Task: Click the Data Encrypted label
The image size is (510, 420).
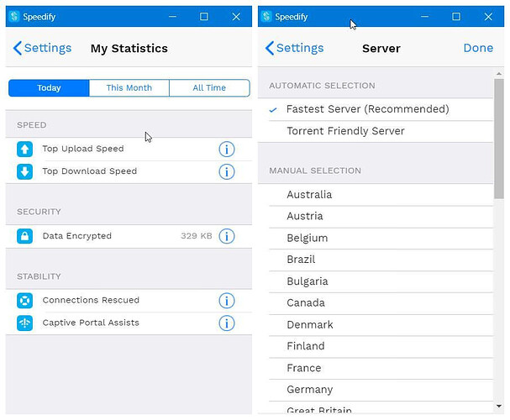Action: pos(76,236)
